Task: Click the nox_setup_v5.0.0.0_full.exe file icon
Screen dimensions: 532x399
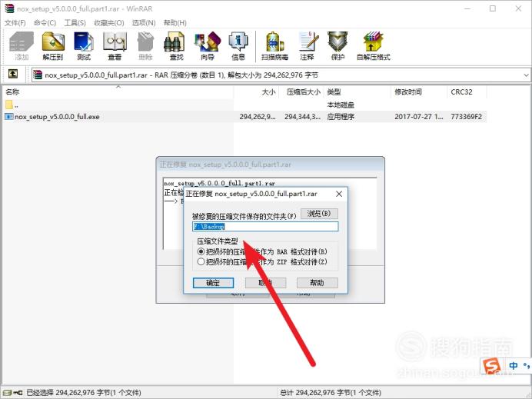Action: [8, 117]
